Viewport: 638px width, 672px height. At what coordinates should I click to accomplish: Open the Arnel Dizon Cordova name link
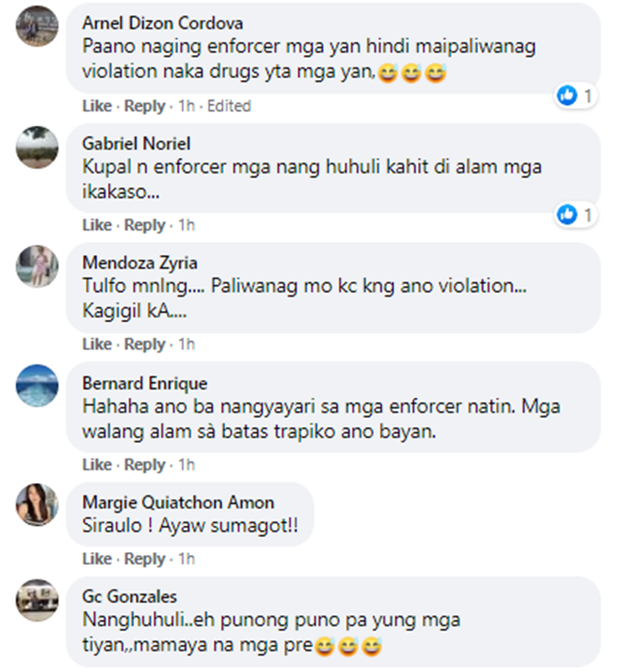point(162,23)
